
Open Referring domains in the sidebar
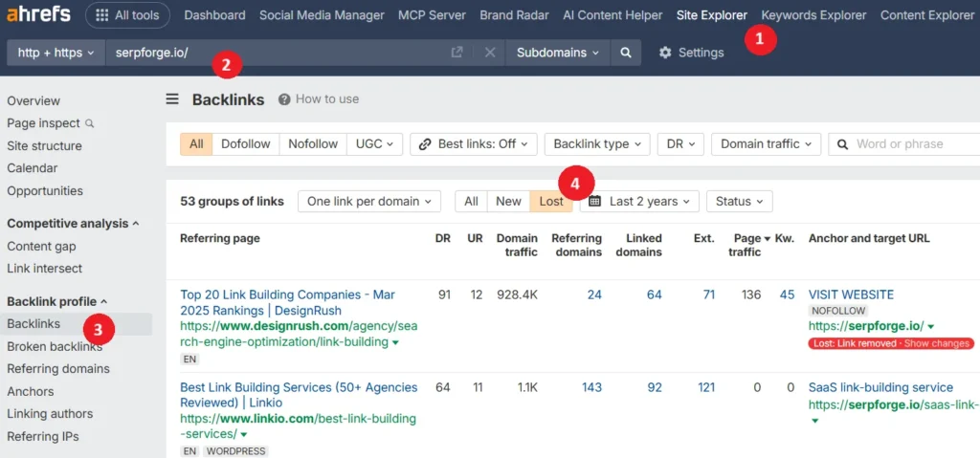58,369
